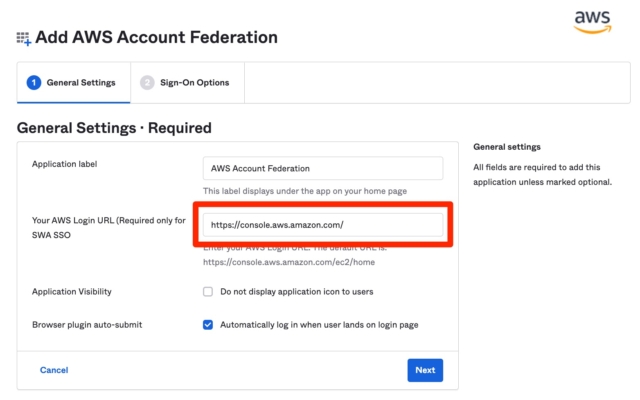The height and width of the screenshot is (400, 640).
Task: Click 'Do not display application icon to users' text
Action: 297,291
